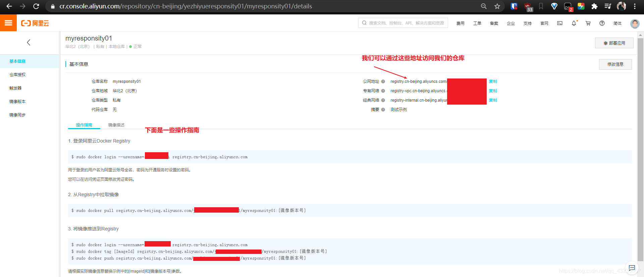Image resolution: width=644 pixels, height=277 pixels.
Task: Click help icon next to 经典网络
Action: point(383,100)
